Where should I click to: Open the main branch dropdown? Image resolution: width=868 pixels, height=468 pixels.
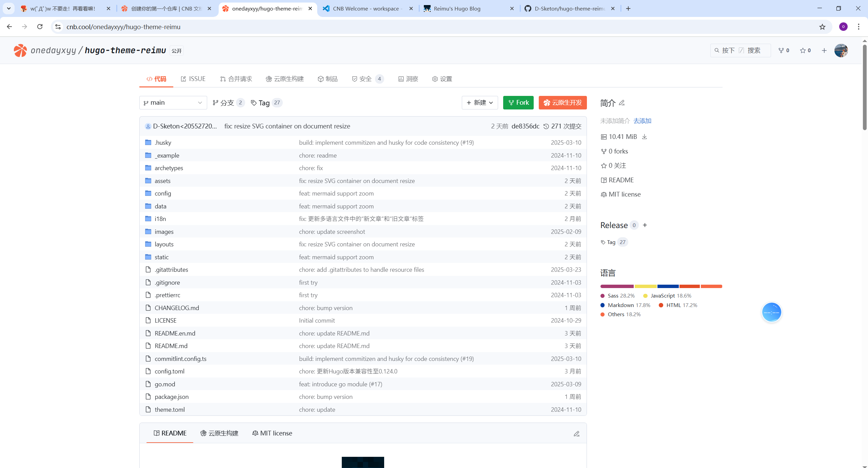[x=173, y=103]
